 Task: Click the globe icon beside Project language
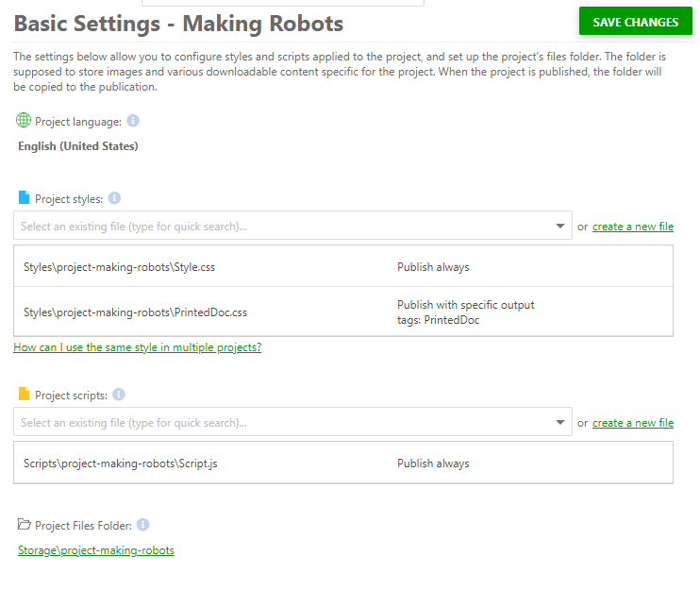(24, 120)
